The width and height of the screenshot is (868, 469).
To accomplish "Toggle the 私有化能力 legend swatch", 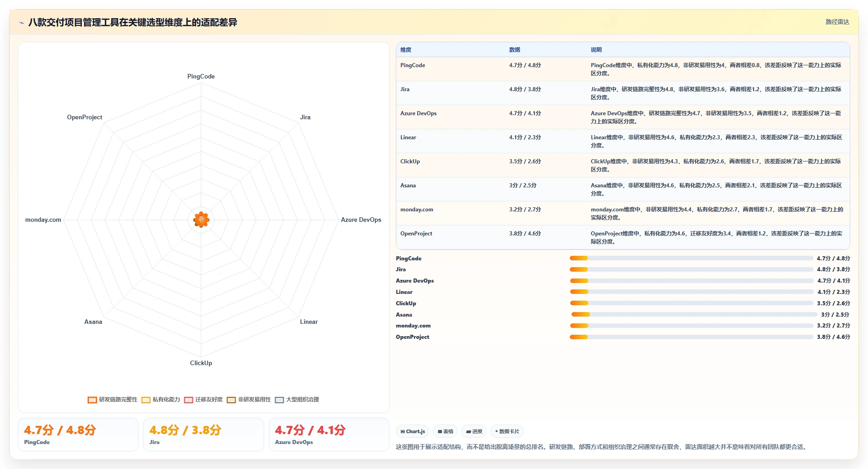I will (x=146, y=400).
